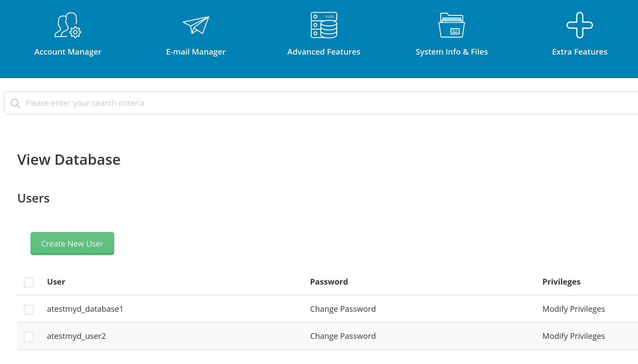Open the System Info & Files label
This screenshot has height=364, width=638.
451,52
